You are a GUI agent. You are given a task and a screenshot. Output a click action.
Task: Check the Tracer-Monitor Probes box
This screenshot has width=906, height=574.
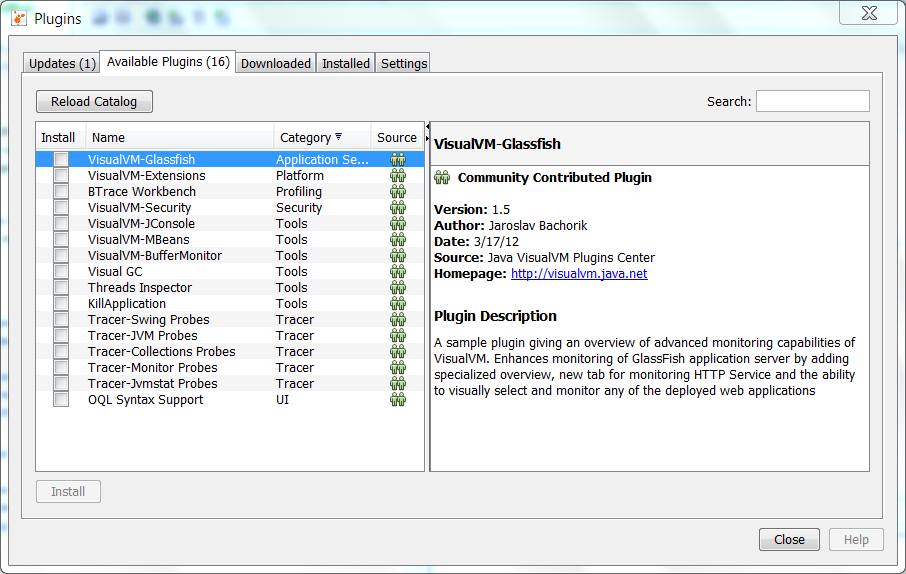[61, 368]
